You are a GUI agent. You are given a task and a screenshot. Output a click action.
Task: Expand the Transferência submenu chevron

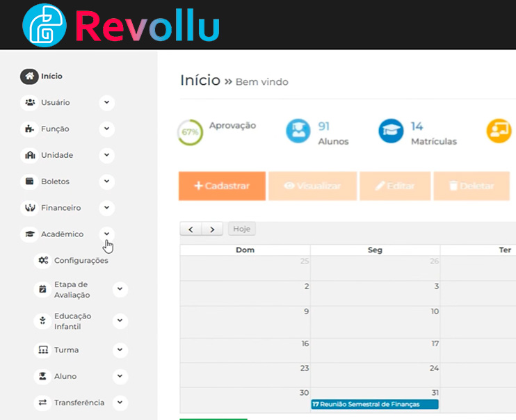[x=120, y=403]
